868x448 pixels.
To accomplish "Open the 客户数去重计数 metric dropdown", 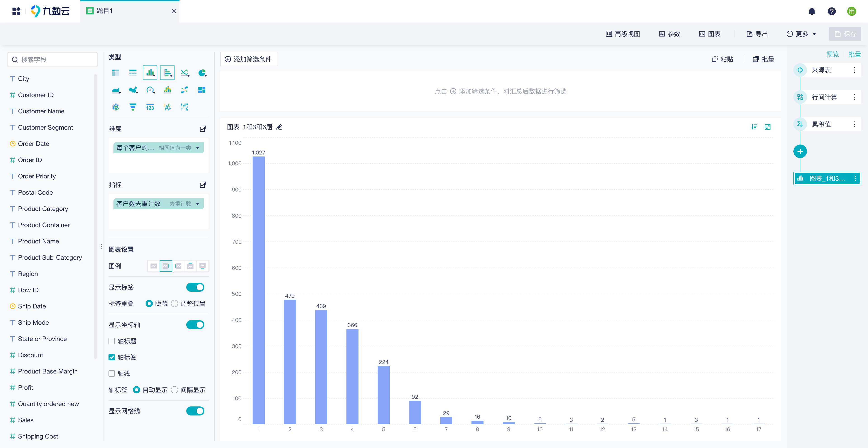I will pos(198,204).
